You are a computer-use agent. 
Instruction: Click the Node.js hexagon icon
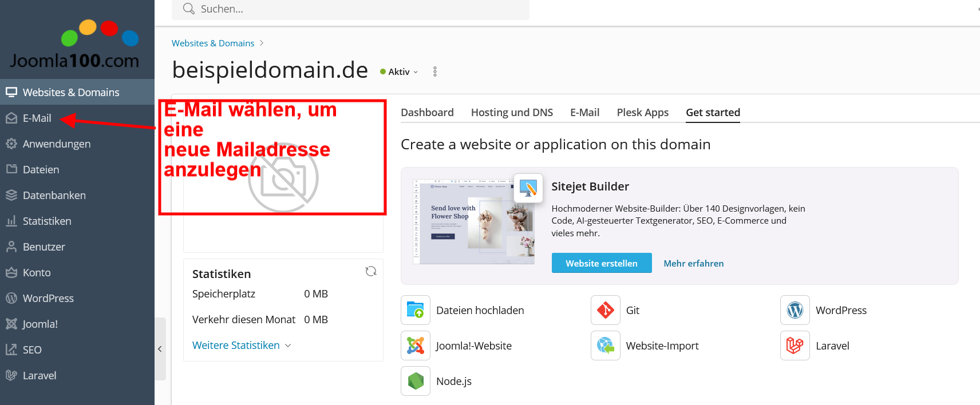pyautogui.click(x=416, y=381)
